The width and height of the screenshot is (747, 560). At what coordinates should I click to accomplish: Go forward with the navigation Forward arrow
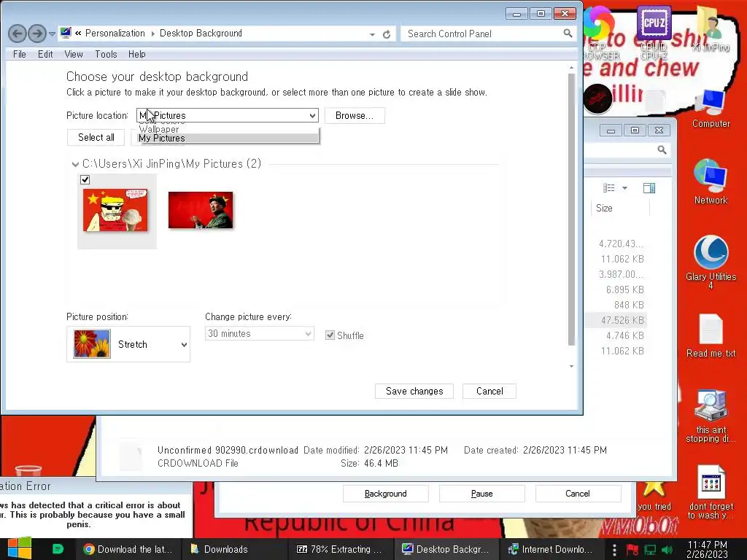[37, 34]
